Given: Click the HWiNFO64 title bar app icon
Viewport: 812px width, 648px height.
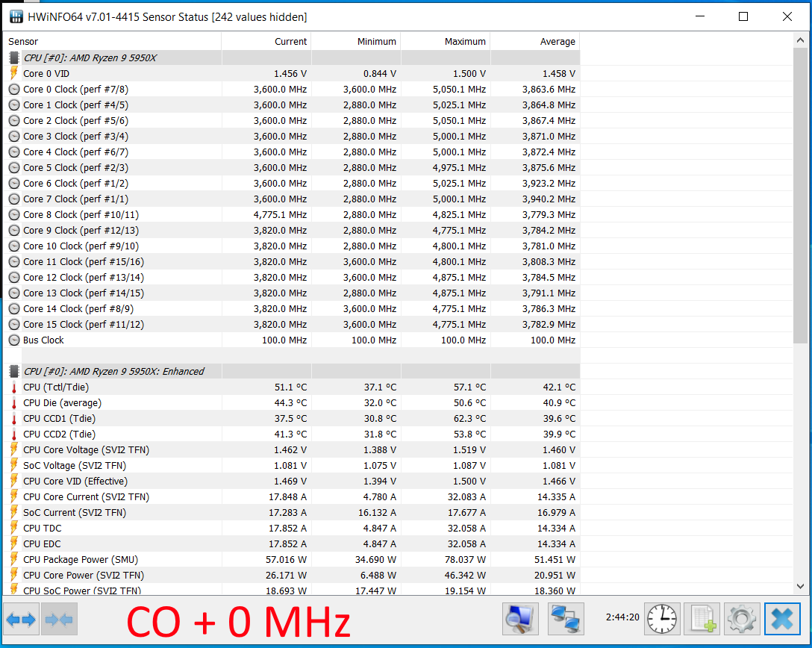Looking at the screenshot, I should (16, 16).
